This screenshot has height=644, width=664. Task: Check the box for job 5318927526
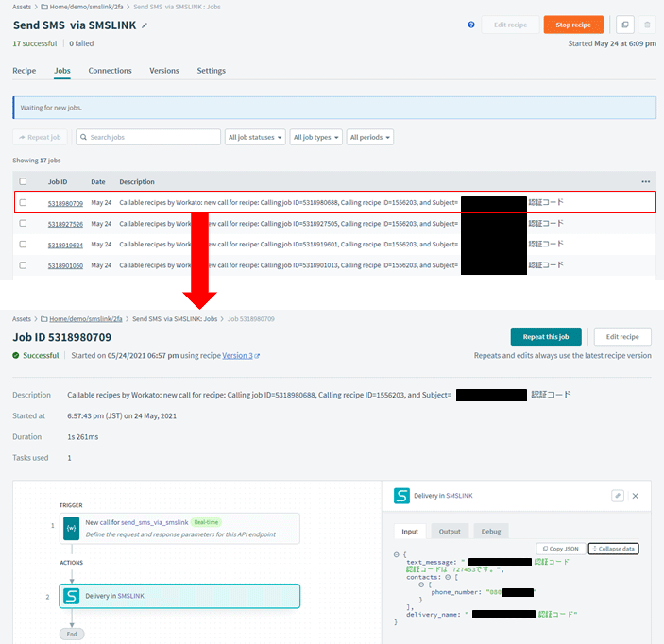pyautogui.click(x=23, y=223)
